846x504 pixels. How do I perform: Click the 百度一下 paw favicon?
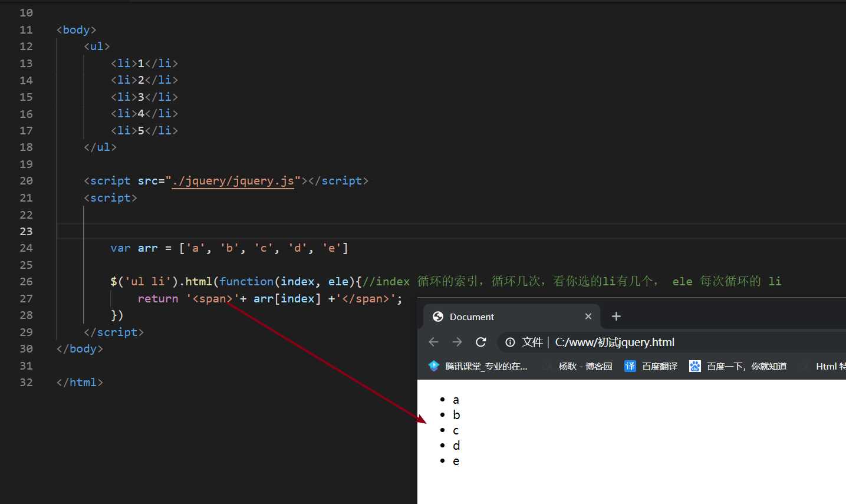pos(695,366)
